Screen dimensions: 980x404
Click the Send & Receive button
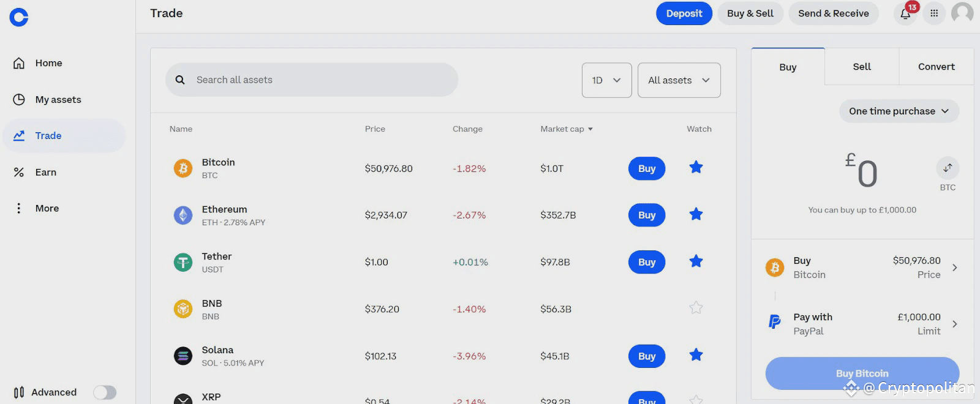833,13
